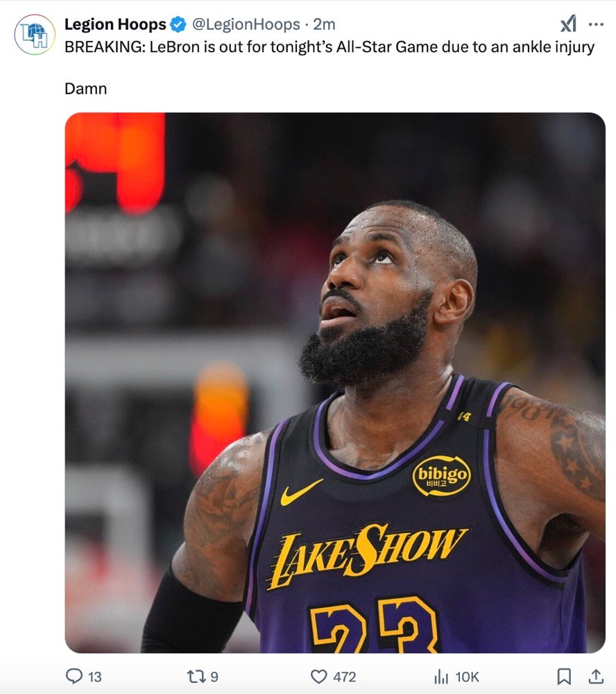Open the Legion Hoops profile avatar

tap(35, 34)
